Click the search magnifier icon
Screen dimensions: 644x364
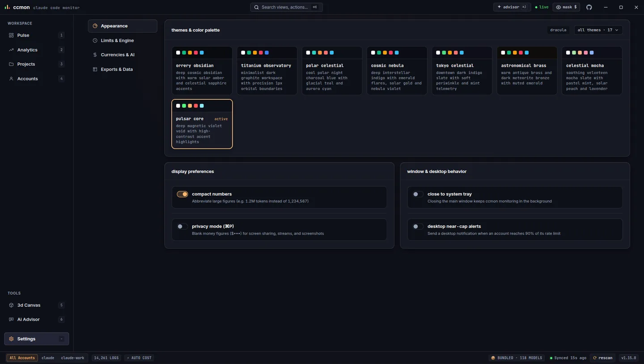point(257,7)
